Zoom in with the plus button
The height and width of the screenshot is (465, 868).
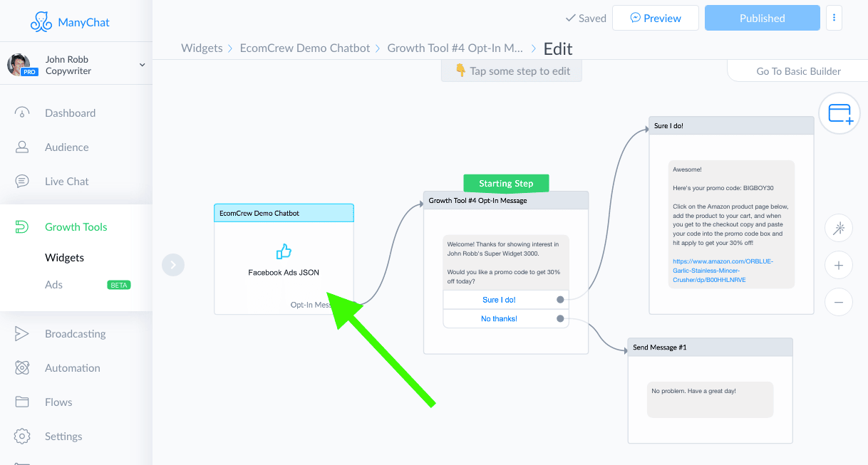click(x=839, y=266)
